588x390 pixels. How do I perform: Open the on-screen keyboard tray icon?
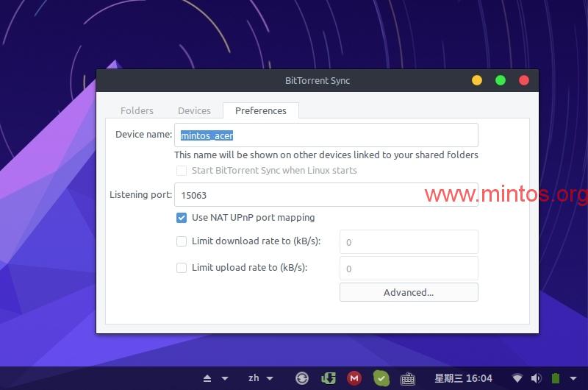[x=408, y=379]
